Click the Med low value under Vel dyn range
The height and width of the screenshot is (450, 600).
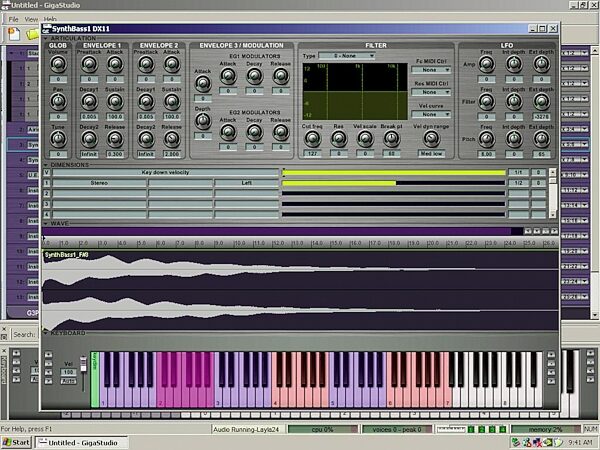431,153
